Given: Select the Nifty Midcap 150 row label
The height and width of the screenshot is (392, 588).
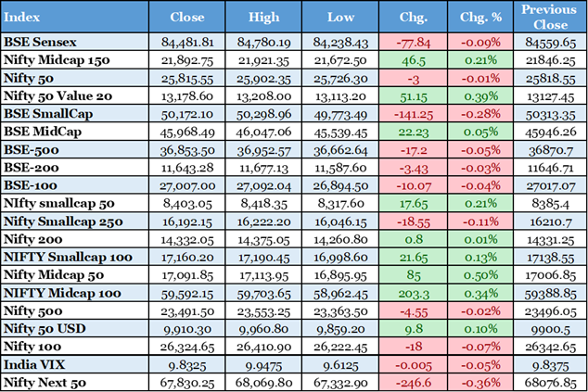Looking at the screenshot, I should [x=57, y=58].
